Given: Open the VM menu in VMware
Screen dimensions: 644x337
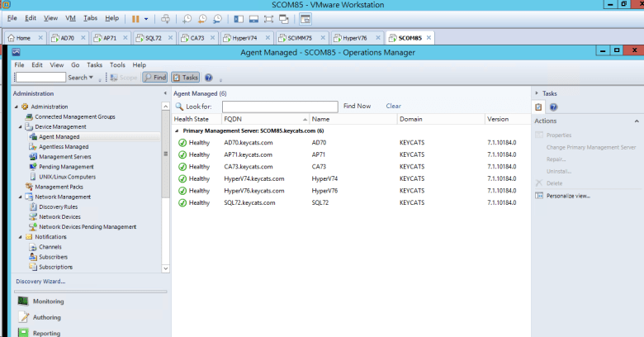Looking at the screenshot, I should [x=70, y=17].
